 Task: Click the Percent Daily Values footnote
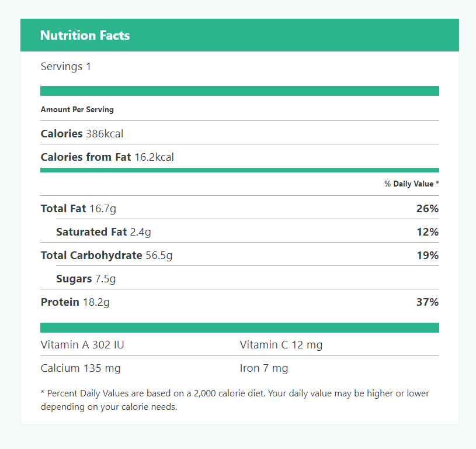[x=235, y=400]
